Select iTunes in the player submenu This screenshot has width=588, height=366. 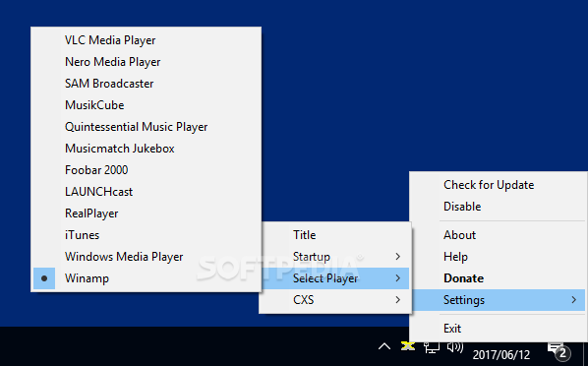146,235
